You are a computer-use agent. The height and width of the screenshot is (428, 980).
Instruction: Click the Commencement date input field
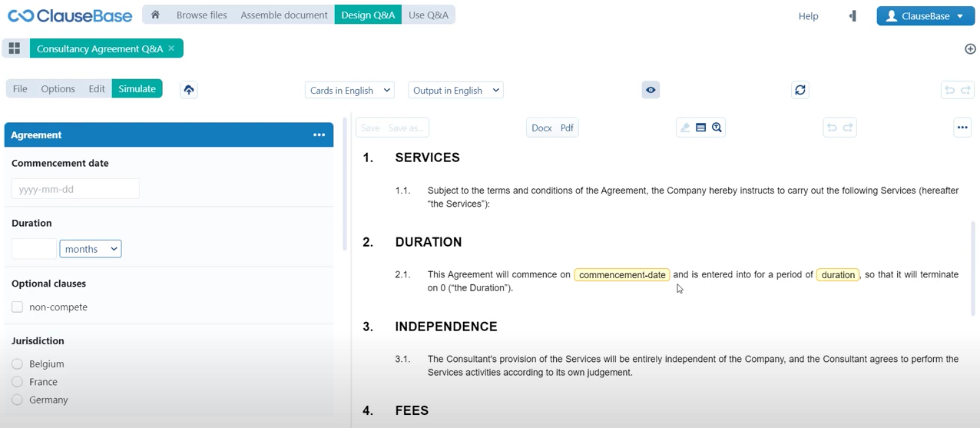75,189
